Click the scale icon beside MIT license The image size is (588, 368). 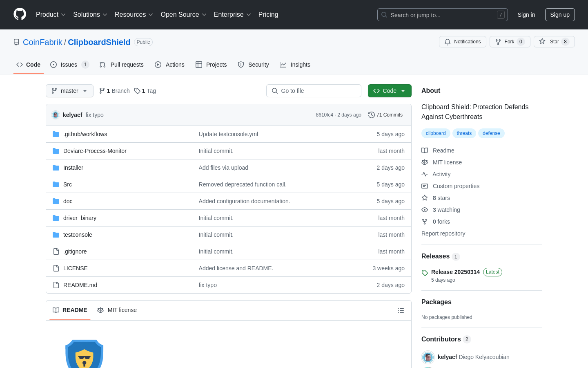(425, 162)
